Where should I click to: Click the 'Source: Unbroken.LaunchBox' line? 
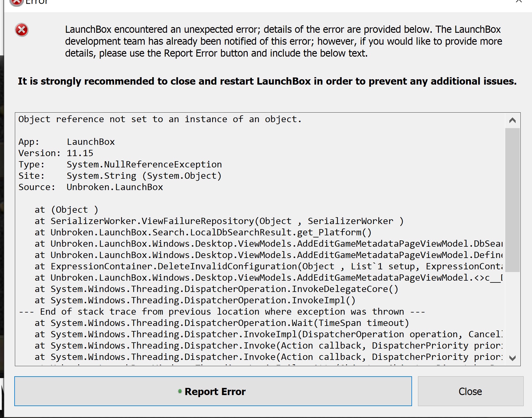(x=91, y=187)
